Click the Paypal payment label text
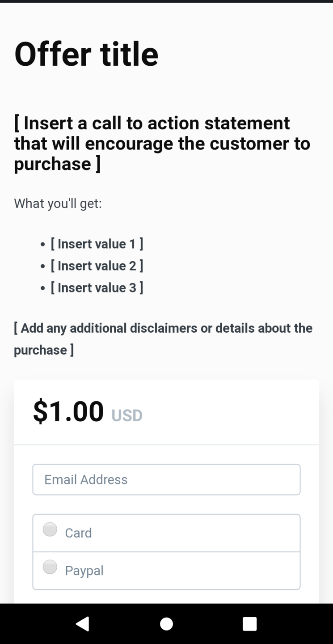This screenshot has width=333, height=644. click(84, 571)
